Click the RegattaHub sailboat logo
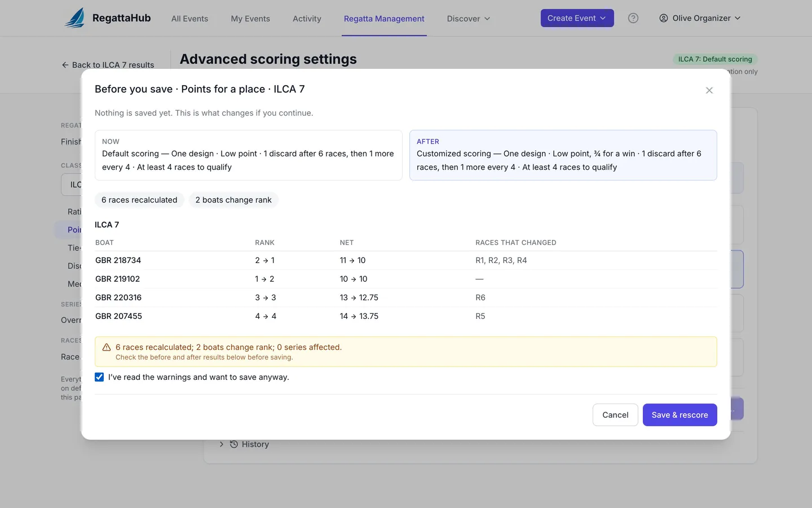This screenshot has width=812, height=508. point(74,18)
